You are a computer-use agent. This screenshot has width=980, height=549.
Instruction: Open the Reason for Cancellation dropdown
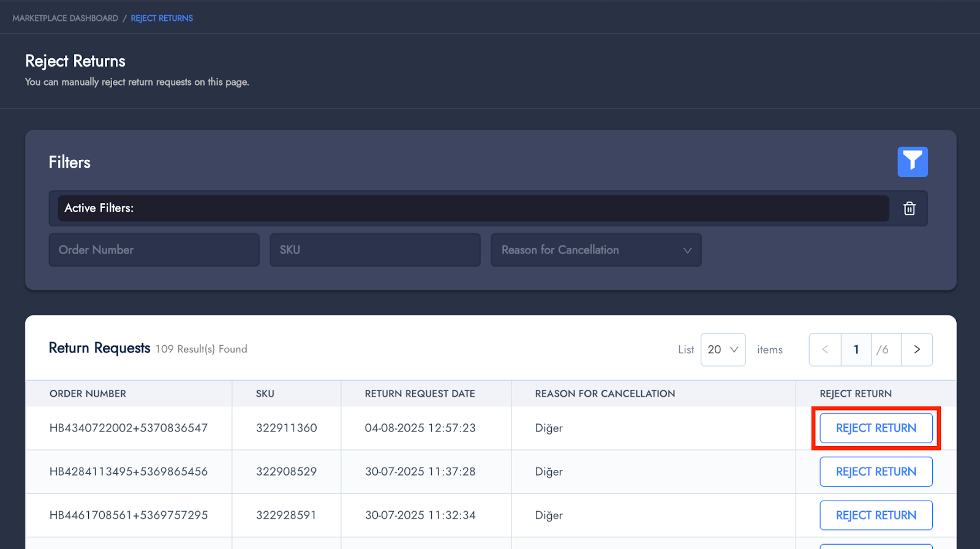pos(595,250)
